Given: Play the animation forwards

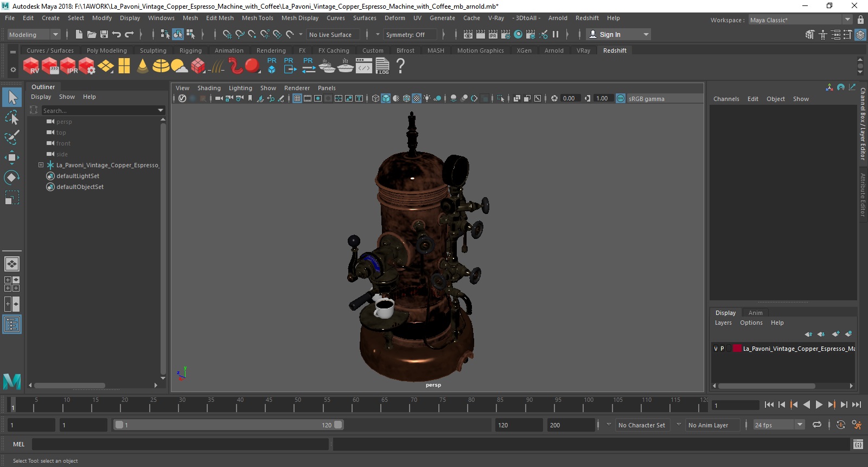Looking at the screenshot, I should (819, 405).
